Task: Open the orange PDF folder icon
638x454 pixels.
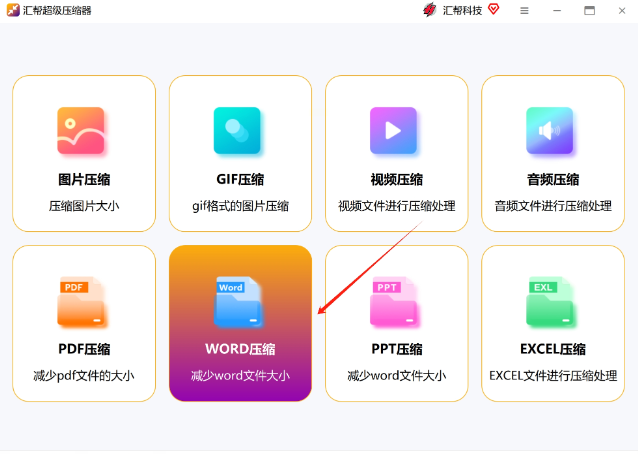Action: [x=81, y=301]
